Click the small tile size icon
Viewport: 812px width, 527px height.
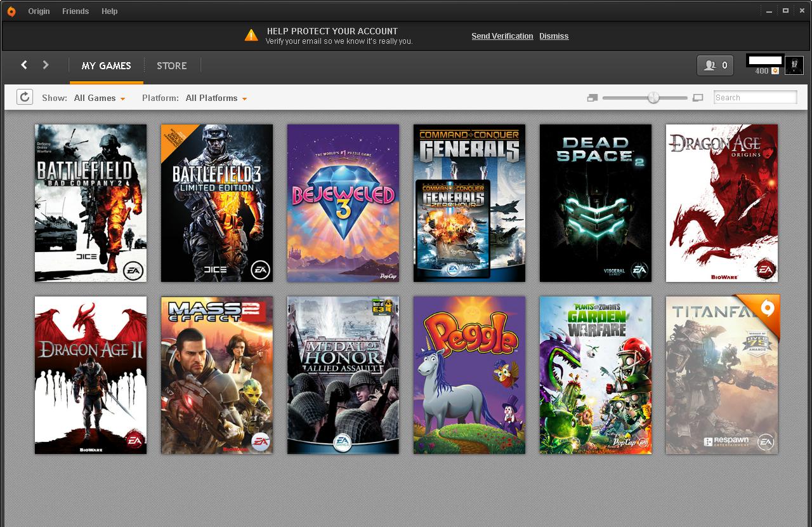pyautogui.click(x=593, y=98)
